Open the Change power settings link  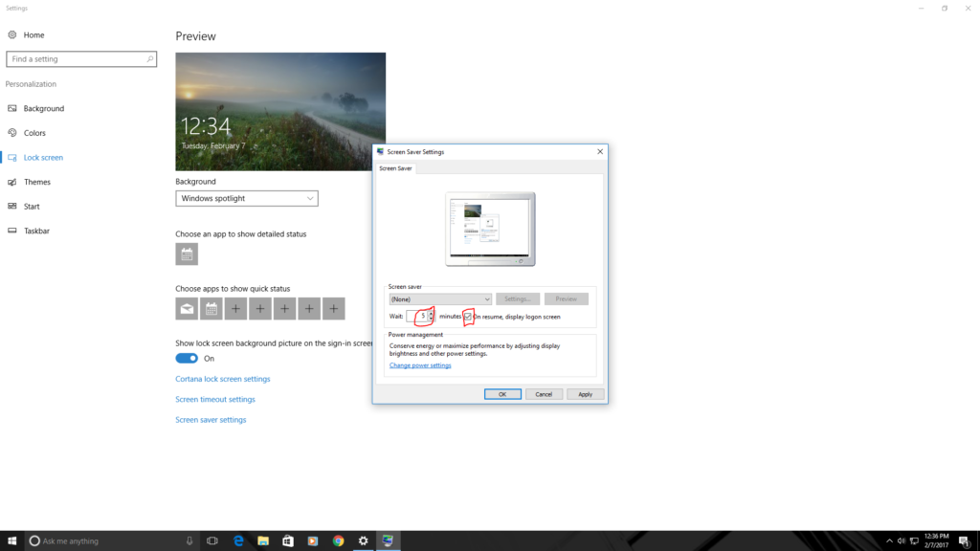[420, 365]
